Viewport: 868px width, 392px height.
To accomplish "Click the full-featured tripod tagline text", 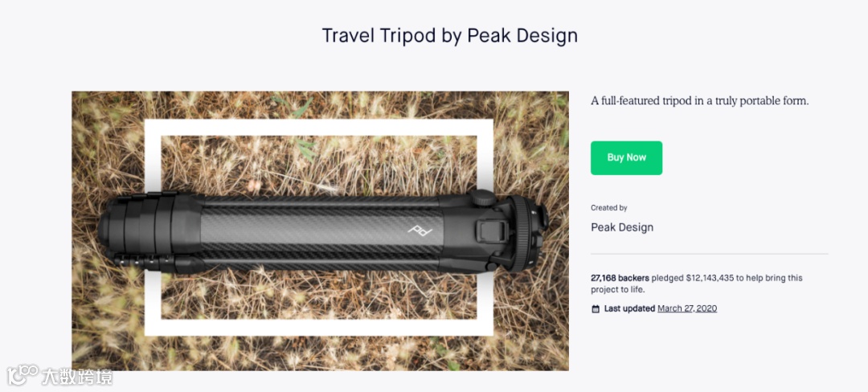I will [700, 101].
